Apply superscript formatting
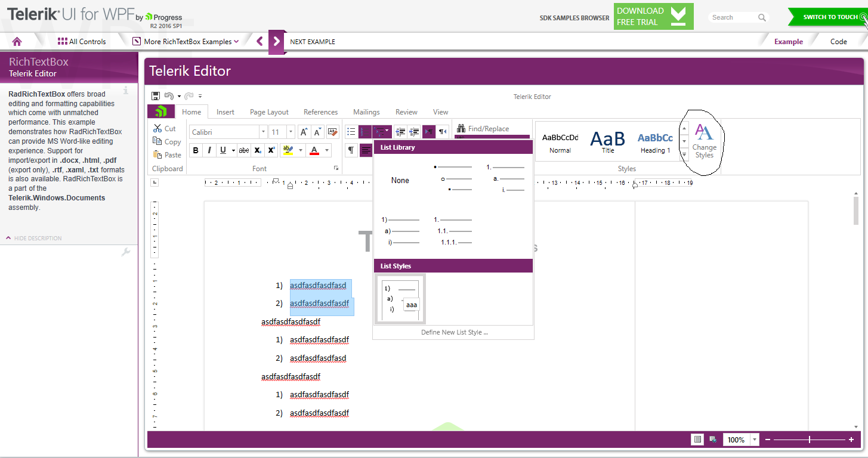This screenshot has height=458, width=868. (271, 150)
